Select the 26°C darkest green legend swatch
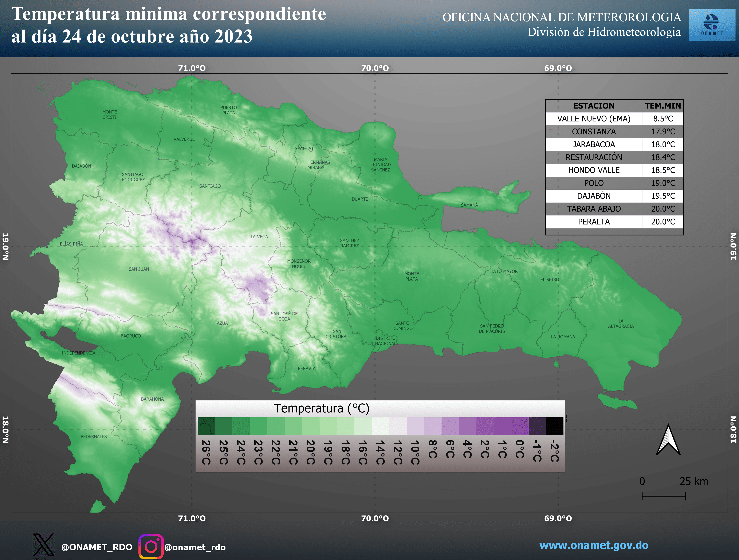This screenshot has width=739, height=560. point(206,426)
